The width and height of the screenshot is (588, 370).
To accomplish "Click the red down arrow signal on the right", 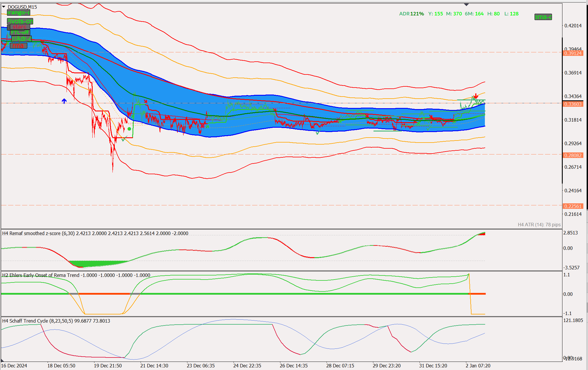I will pyautogui.click(x=476, y=96).
